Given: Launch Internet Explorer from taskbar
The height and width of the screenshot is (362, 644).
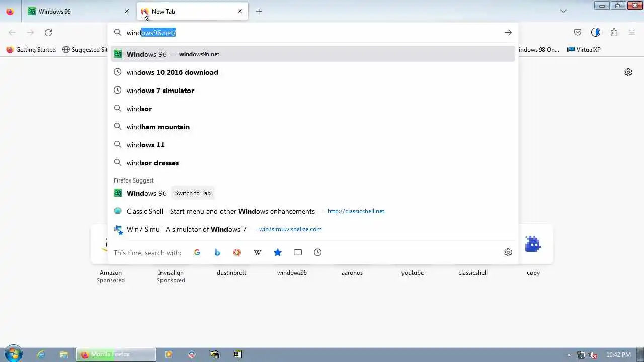Looking at the screenshot, I should pyautogui.click(x=41, y=354).
